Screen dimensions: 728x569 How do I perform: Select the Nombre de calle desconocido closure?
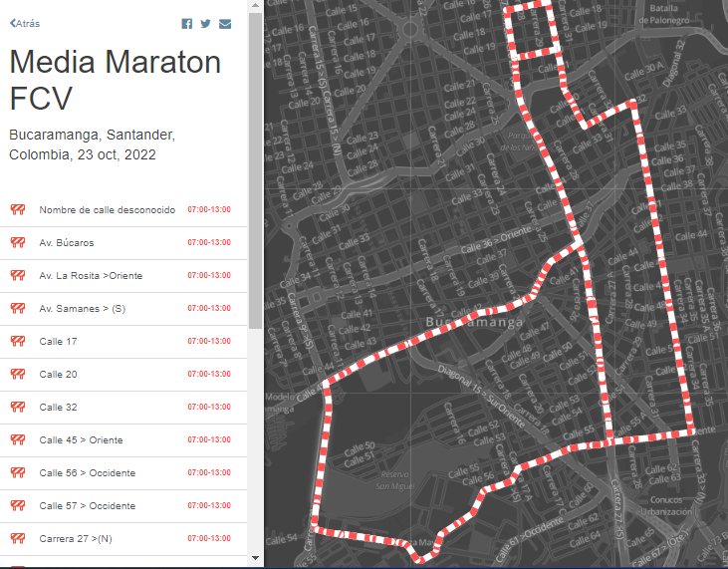(x=123, y=210)
